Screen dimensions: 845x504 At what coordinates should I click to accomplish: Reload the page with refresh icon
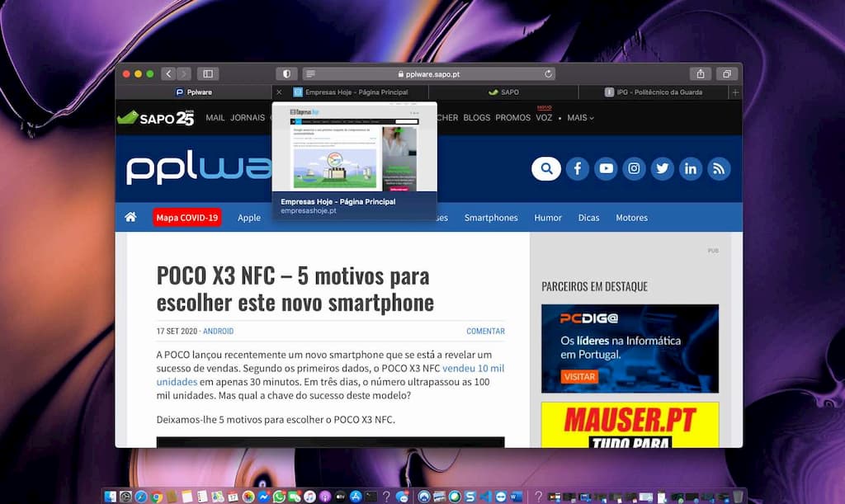coord(548,73)
